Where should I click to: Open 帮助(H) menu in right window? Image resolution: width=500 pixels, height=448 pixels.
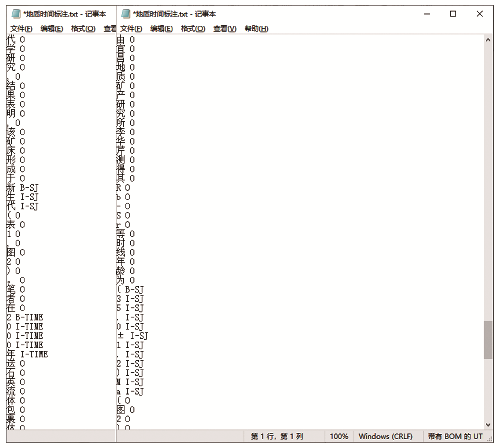(x=256, y=29)
